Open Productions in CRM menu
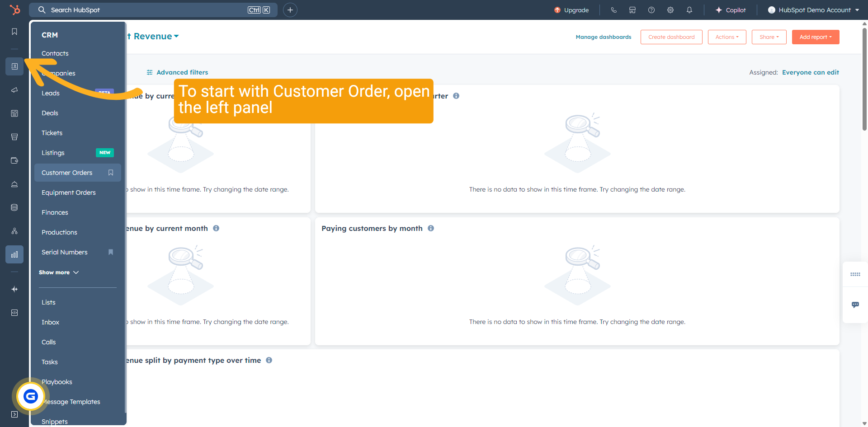This screenshot has height=427, width=868. pos(59,232)
